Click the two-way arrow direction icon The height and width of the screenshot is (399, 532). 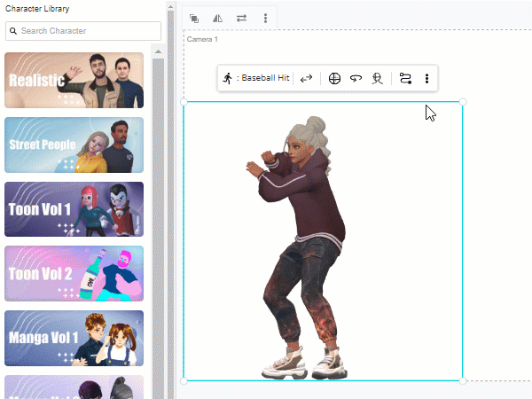coord(306,78)
